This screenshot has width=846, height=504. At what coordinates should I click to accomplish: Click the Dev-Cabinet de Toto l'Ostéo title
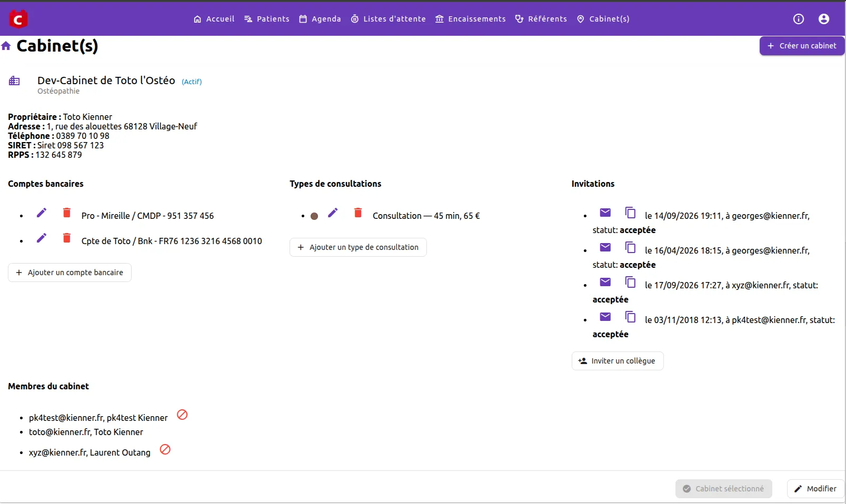[106, 80]
